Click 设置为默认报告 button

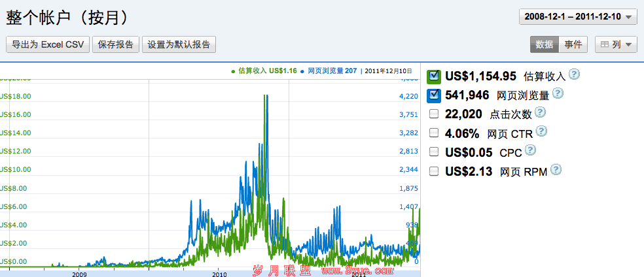tap(179, 44)
